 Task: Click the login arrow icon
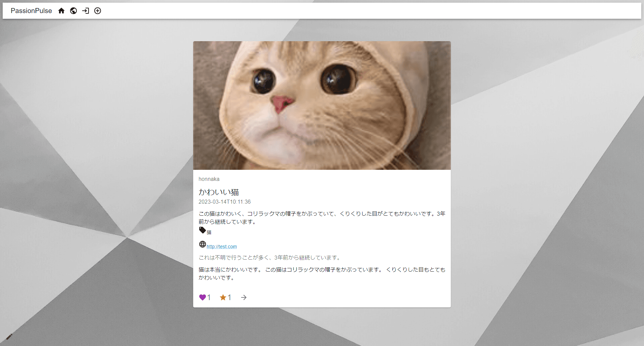(86, 11)
